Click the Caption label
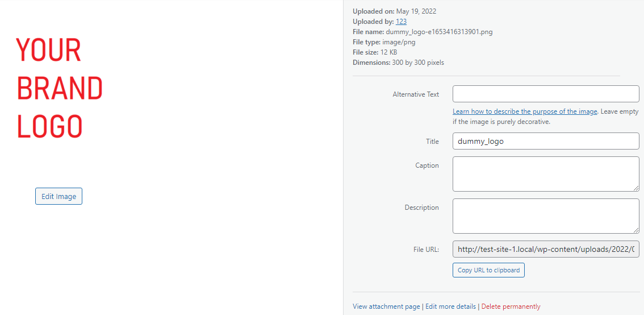Image resolution: width=644 pixels, height=315 pixels. (x=427, y=165)
